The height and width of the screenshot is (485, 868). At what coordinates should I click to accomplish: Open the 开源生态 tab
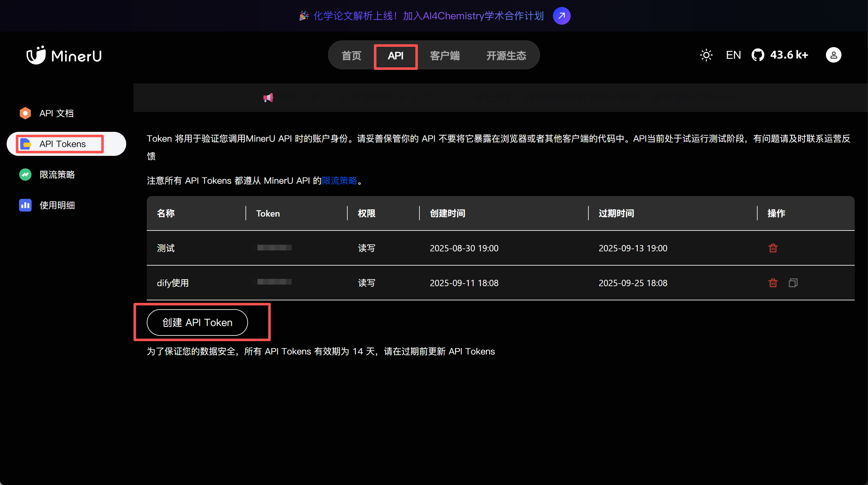pyautogui.click(x=506, y=56)
